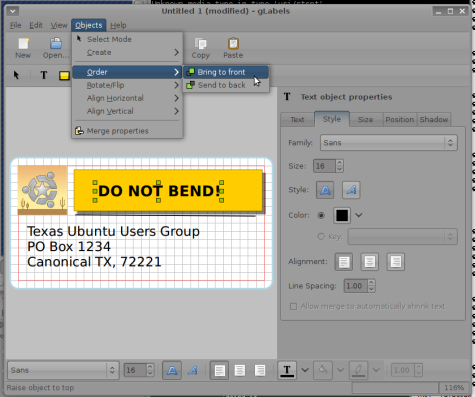Click the Paste clipboard icon
The height and width of the screenshot is (397, 475).
coord(233,44)
